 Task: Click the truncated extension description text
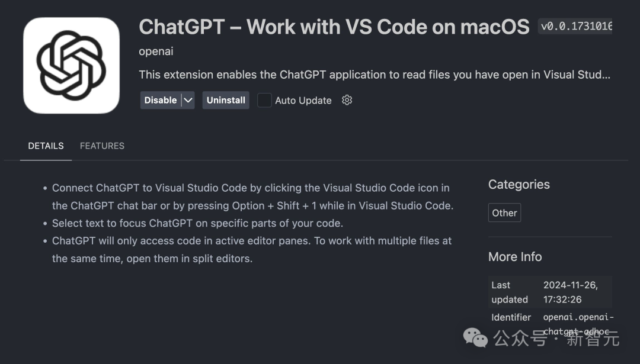click(x=374, y=75)
